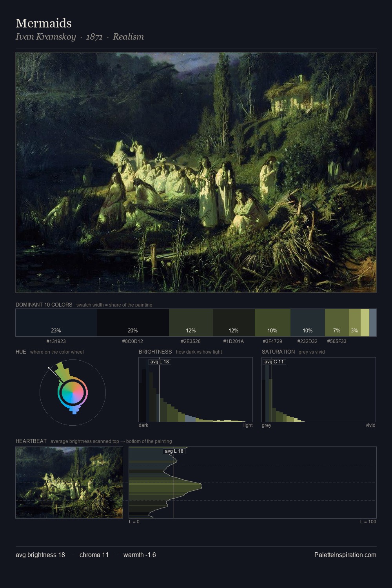Click the grey-blue swatch at the bar's end
The width and height of the screenshot is (392, 588).
tap(373, 323)
